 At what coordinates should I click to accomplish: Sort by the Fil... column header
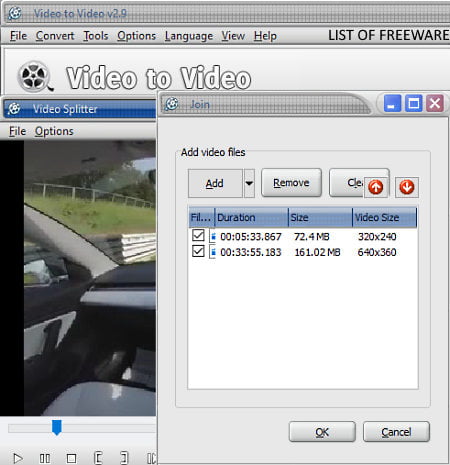pos(202,217)
